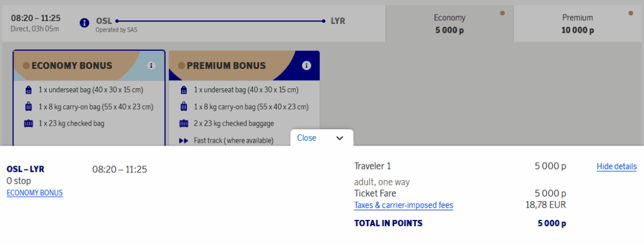
Task: Select the Economy 5 000 p fare tab
Action: [449, 24]
